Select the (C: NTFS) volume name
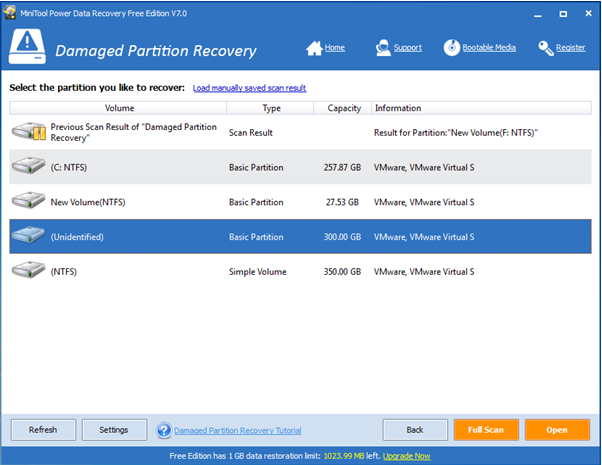The height and width of the screenshot is (465, 602). pos(69,167)
